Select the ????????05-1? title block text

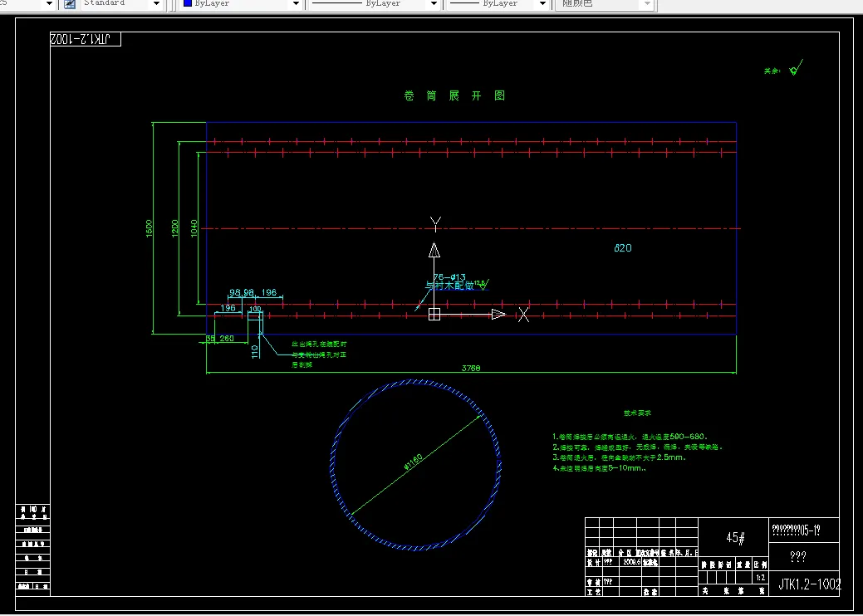click(796, 530)
